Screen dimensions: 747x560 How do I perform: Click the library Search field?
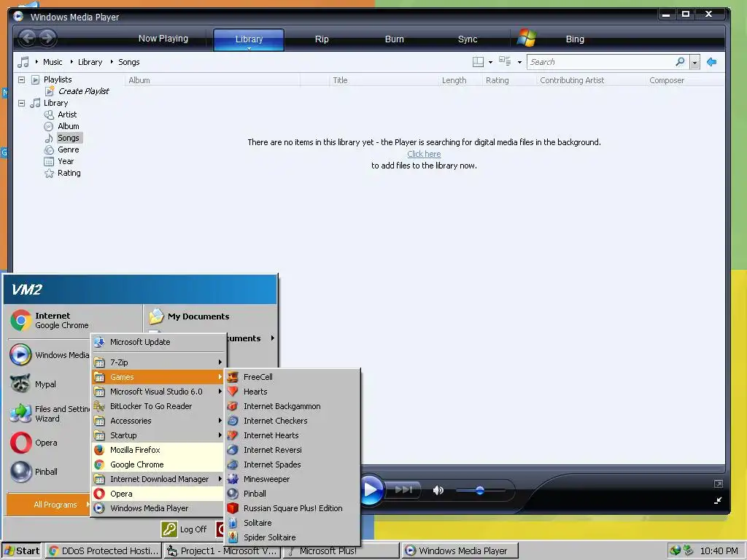pyautogui.click(x=601, y=62)
